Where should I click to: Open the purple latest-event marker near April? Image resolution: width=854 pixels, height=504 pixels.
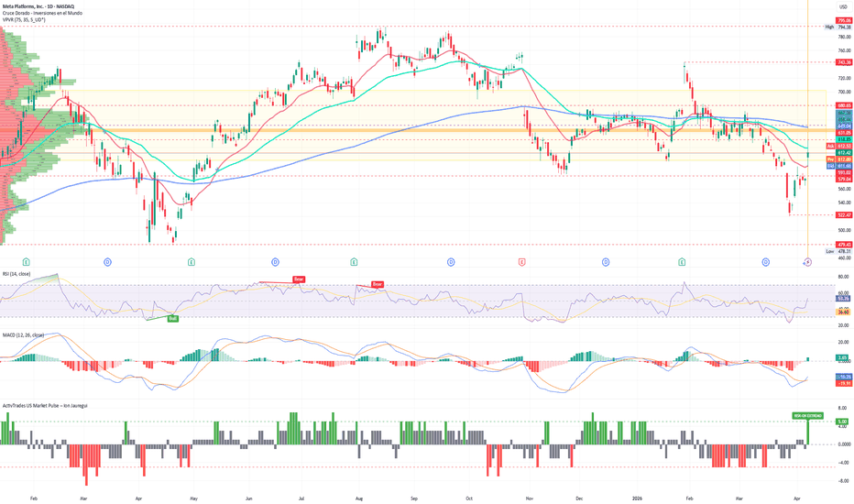[x=807, y=262]
